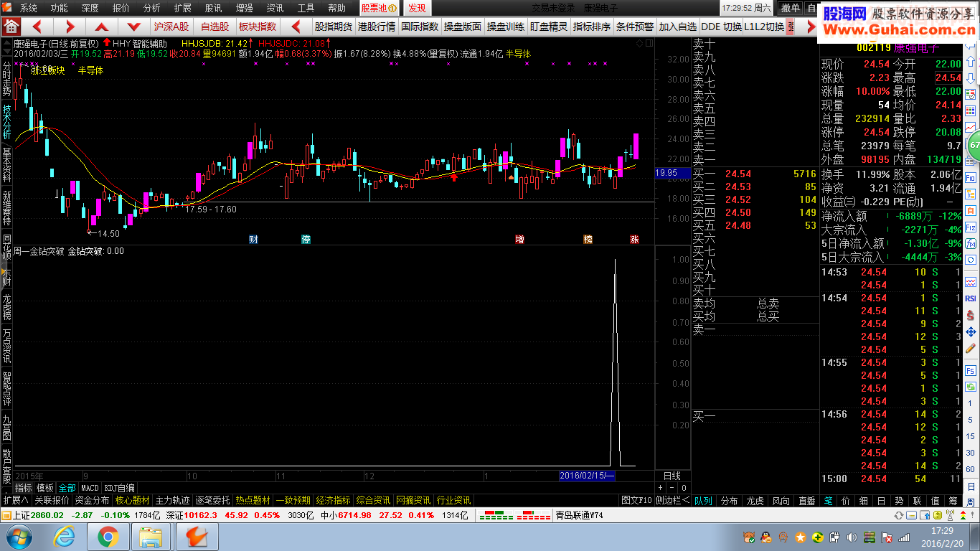Switch to the 龙虎 tab in quote panel
This screenshot has height=551, width=980.
click(755, 501)
